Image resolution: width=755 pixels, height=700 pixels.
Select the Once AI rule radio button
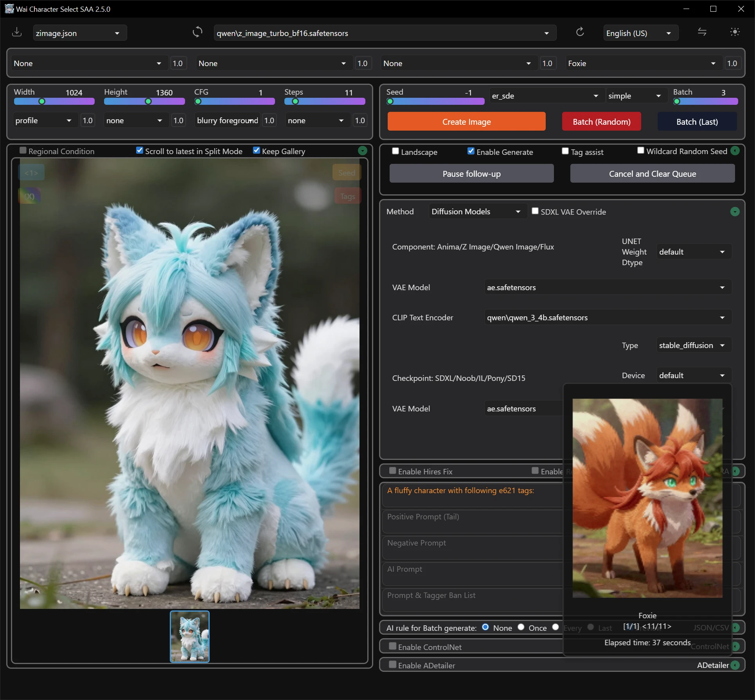tap(521, 627)
